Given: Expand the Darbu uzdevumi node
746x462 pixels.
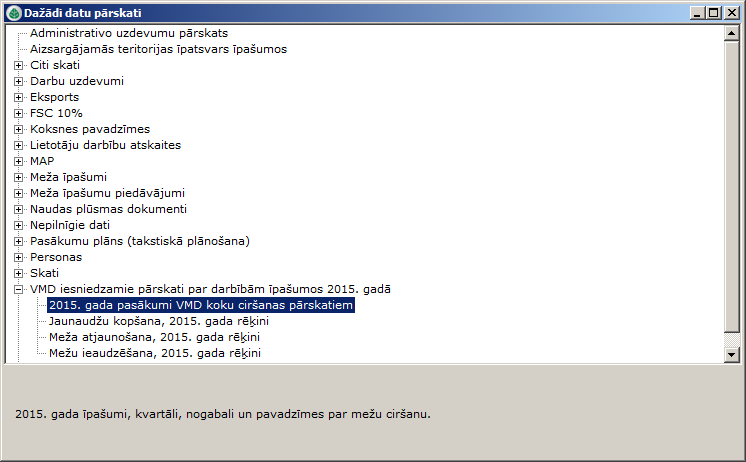Looking at the screenshot, I should [x=18, y=81].
